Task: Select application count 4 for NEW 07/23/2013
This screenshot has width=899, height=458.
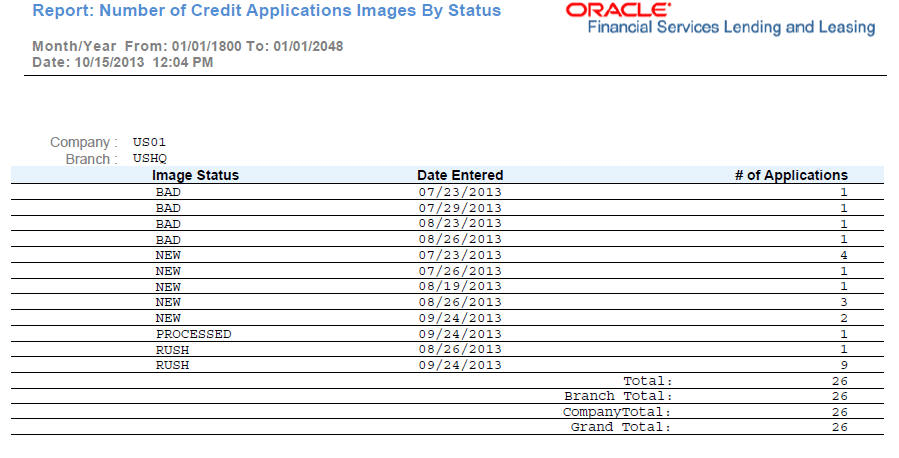Action: tap(843, 255)
